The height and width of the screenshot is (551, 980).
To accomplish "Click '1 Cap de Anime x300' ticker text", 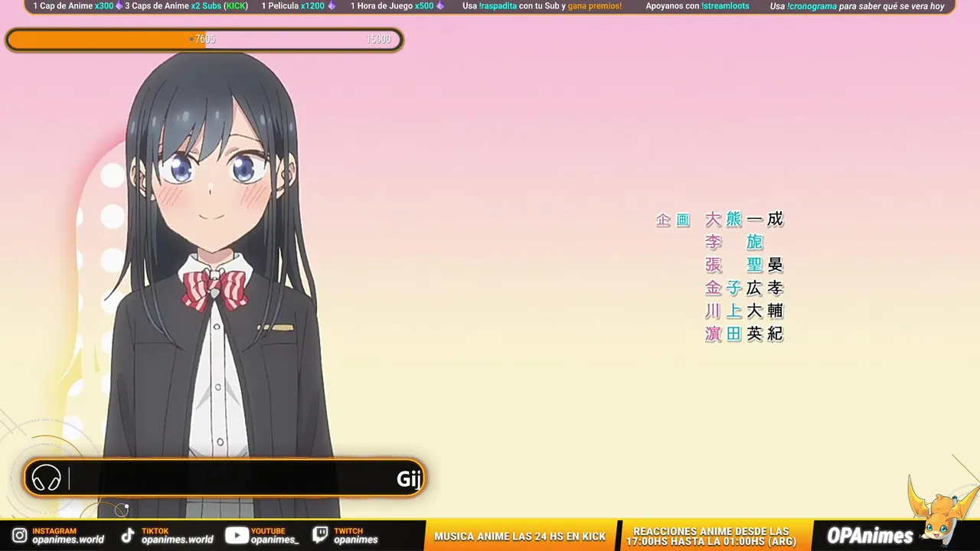I will pyautogui.click(x=73, y=6).
